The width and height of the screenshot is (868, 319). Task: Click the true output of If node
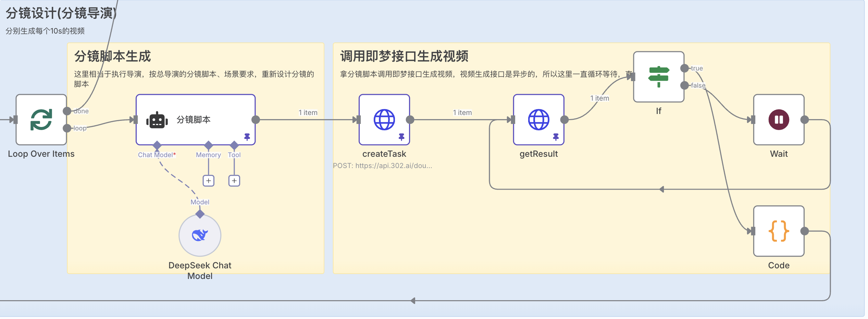pos(684,68)
